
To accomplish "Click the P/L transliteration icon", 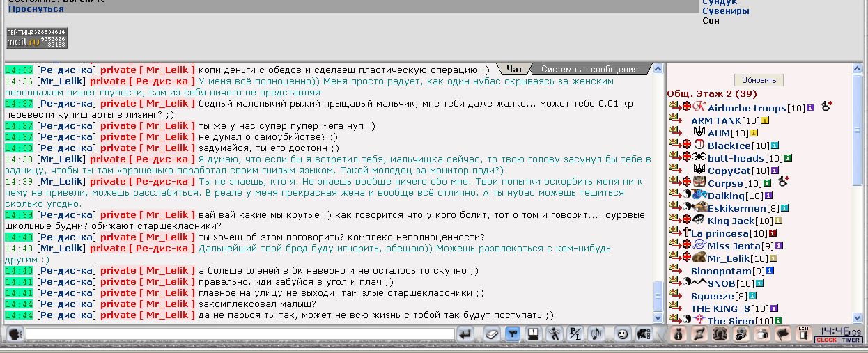I will click(x=575, y=334).
